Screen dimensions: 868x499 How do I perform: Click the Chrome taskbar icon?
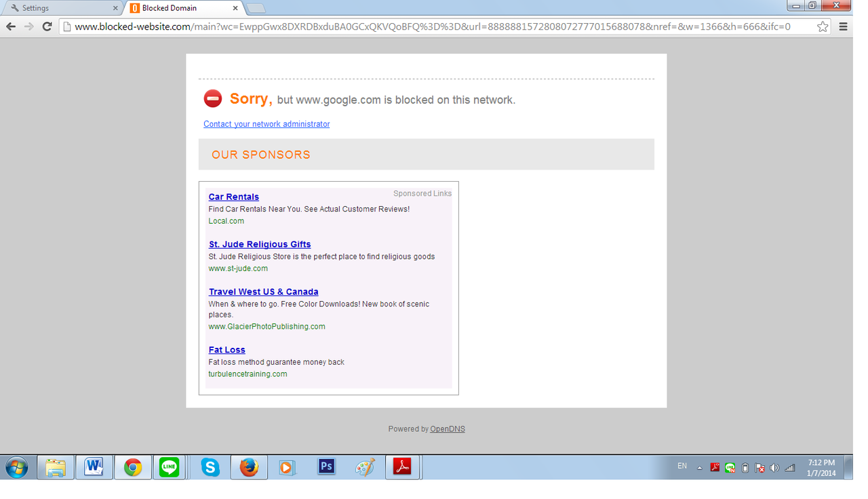132,467
